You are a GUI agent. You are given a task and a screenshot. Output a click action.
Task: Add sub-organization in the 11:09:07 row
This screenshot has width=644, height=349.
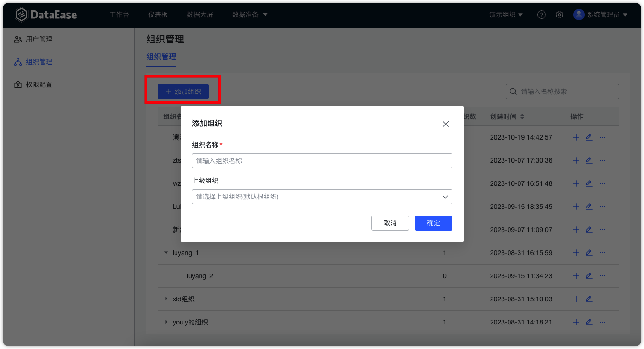tap(576, 230)
